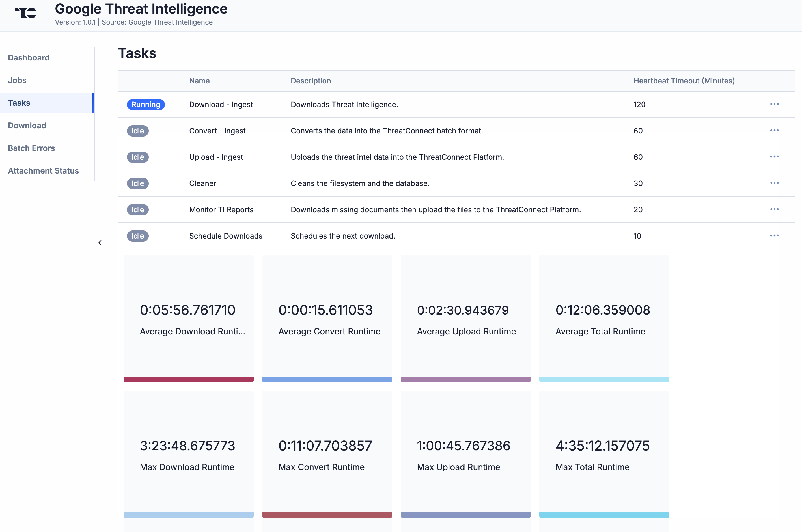802x532 pixels.
Task: Collapse the sidebar using the chevron
Action: click(x=100, y=243)
